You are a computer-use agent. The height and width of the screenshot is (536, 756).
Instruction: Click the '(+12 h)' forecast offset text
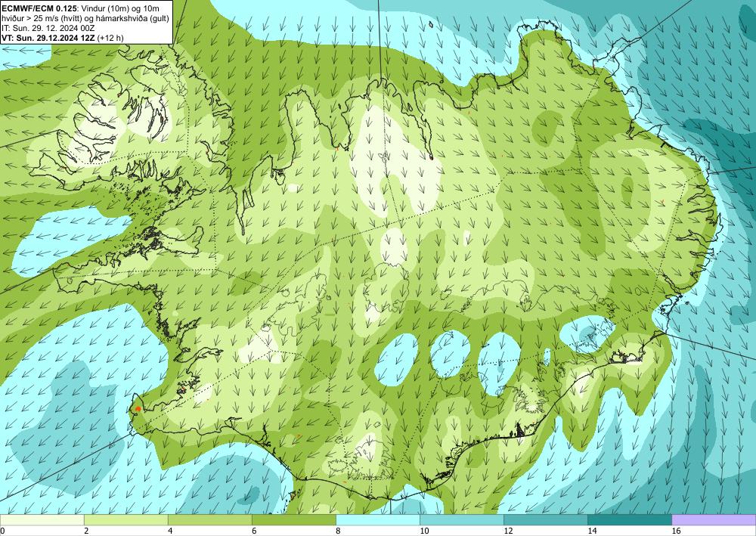coord(110,38)
